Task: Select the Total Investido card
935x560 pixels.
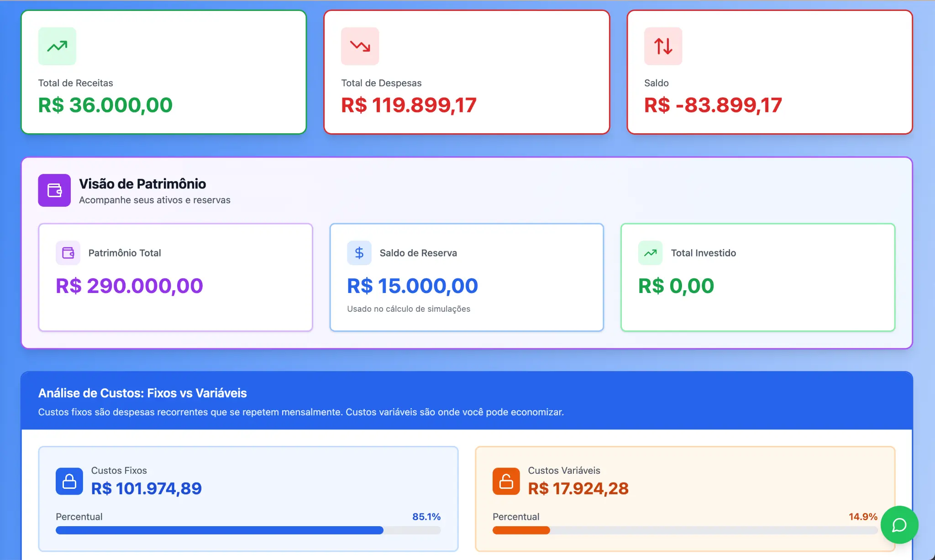Action: coord(757,277)
